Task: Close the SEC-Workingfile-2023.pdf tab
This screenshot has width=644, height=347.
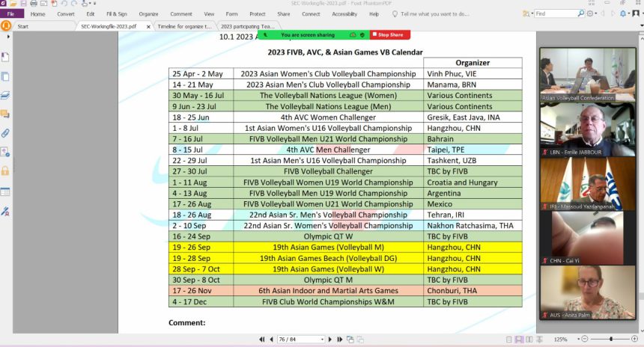Action: point(148,26)
